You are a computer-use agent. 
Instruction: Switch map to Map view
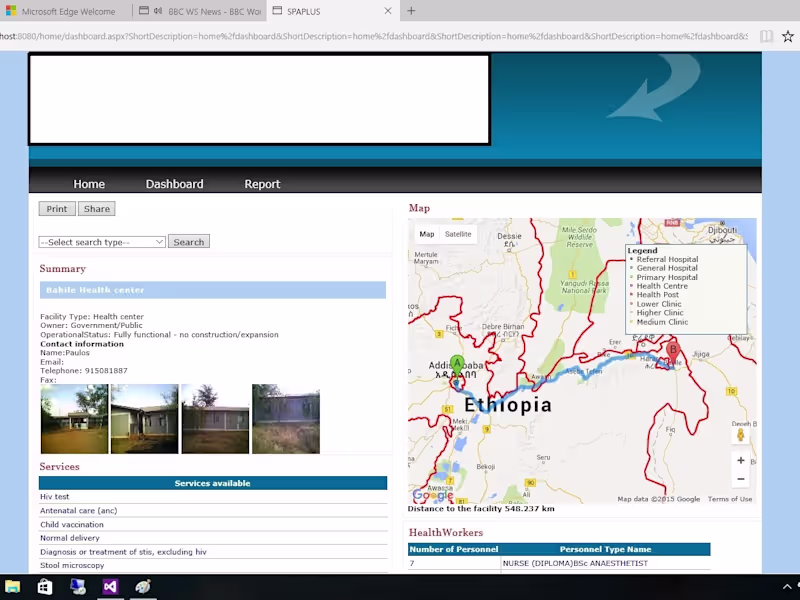427,234
